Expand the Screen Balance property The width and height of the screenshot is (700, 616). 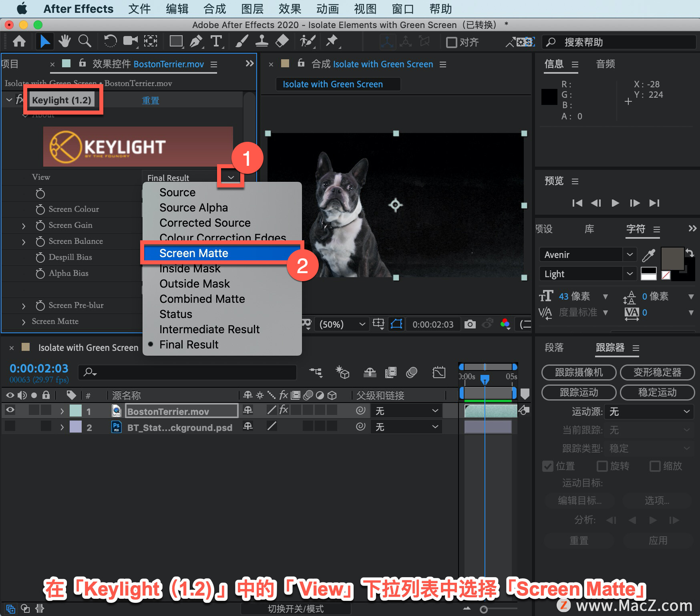tap(24, 242)
